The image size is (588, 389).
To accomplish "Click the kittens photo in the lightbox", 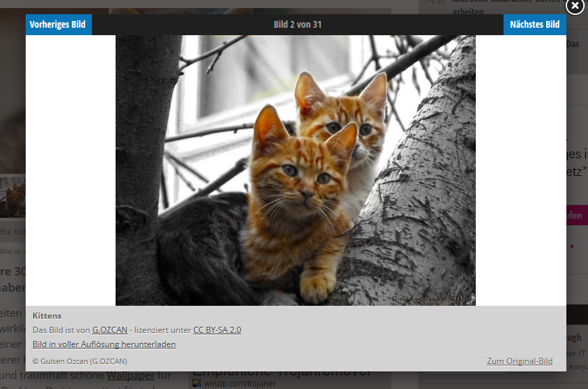I will point(295,170).
